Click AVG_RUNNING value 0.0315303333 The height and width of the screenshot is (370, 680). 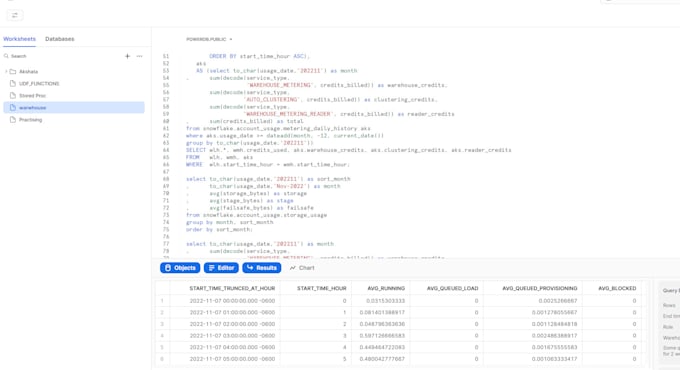(385, 301)
